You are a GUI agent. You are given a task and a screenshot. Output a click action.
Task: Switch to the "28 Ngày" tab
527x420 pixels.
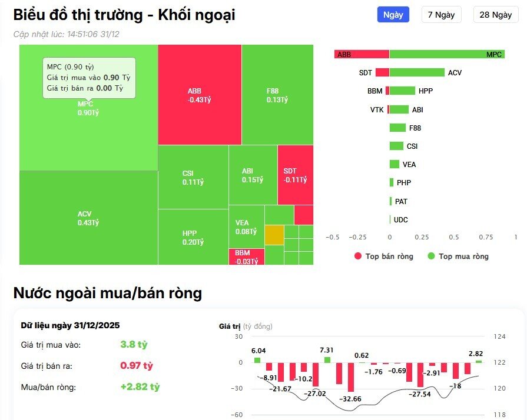click(495, 15)
